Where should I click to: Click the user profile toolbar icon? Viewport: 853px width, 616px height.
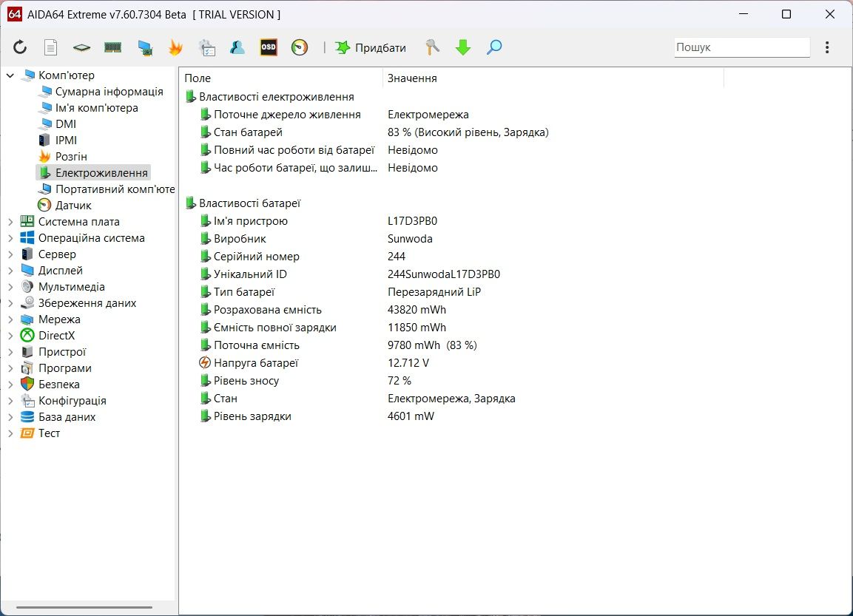[x=237, y=47]
